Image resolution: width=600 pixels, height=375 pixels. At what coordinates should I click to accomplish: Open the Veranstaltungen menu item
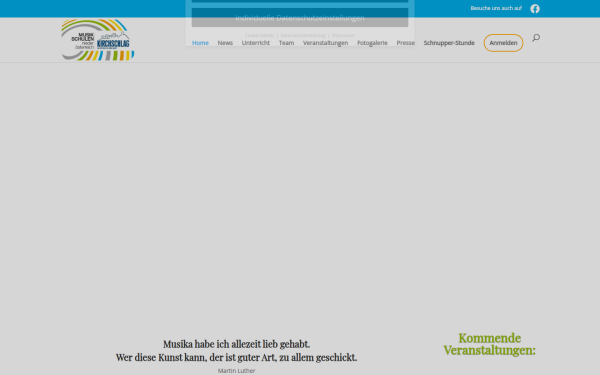click(325, 43)
